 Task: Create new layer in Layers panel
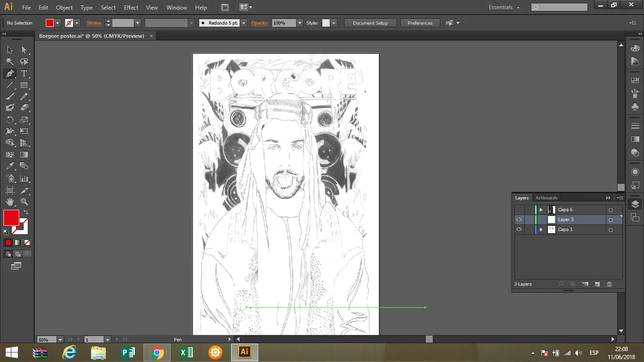click(x=597, y=284)
